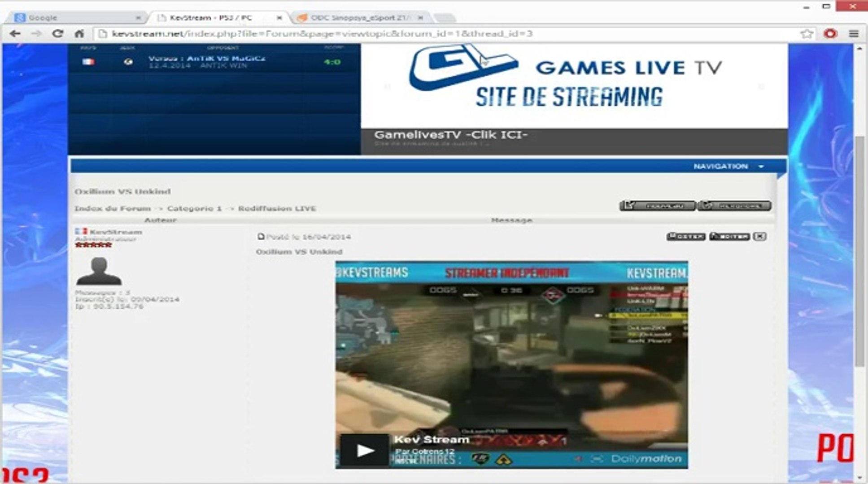Follow the GamelivesTV -Clik ICI- link
The height and width of the screenshot is (484, 868).
pyautogui.click(x=450, y=134)
